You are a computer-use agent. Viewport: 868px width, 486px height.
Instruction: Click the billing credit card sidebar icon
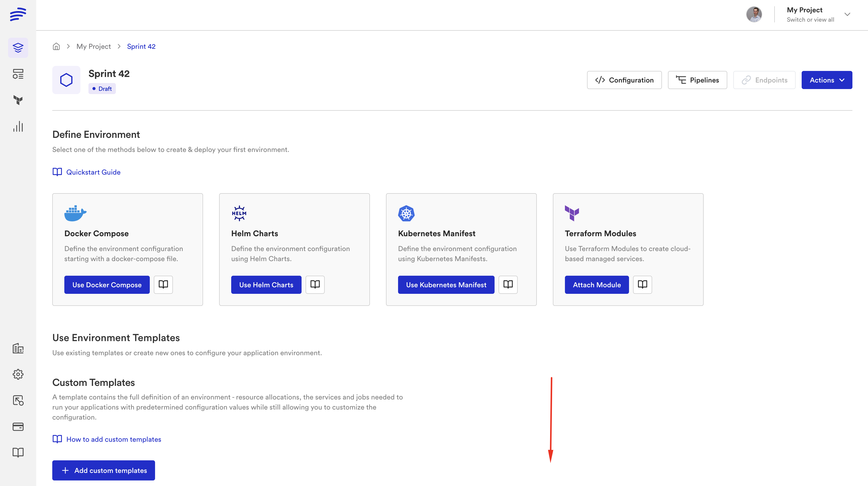(x=18, y=427)
